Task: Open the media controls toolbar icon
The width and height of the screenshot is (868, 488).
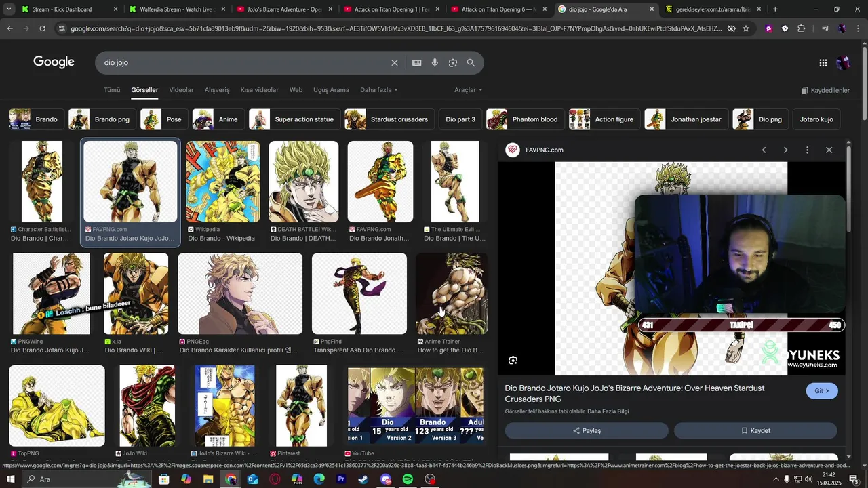Action: tap(825, 28)
